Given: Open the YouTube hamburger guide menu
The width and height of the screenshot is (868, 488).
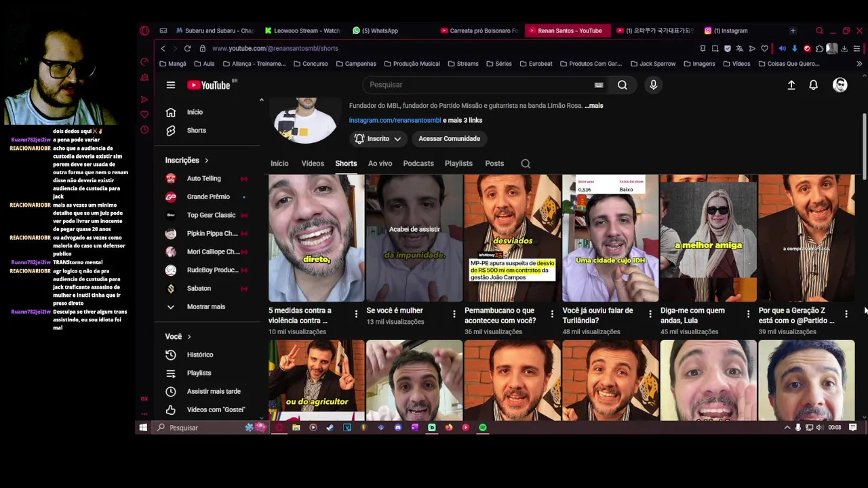Looking at the screenshot, I should click(171, 85).
